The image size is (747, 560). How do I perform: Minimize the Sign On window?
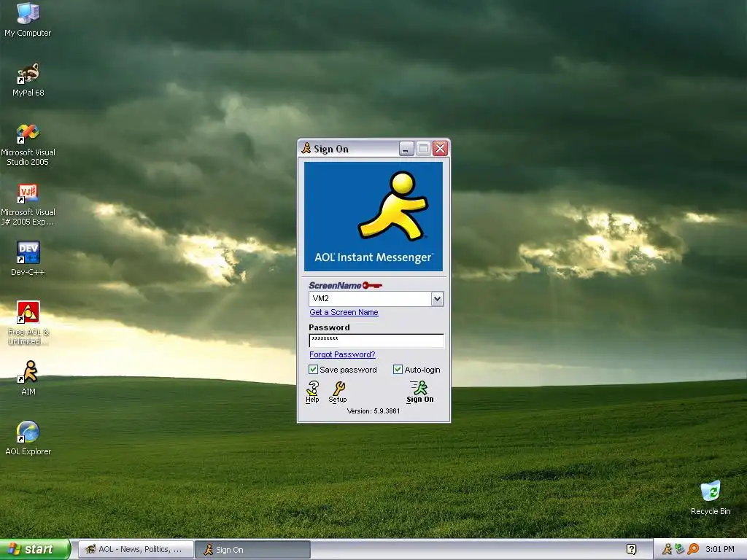(406, 149)
